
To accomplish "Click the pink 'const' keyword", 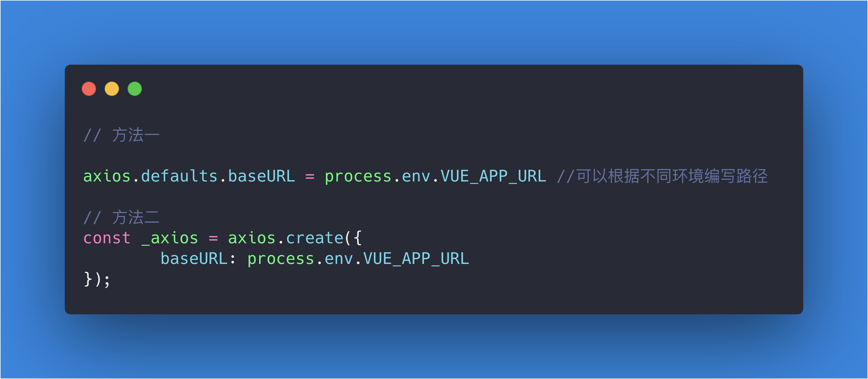I will click(107, 238).
